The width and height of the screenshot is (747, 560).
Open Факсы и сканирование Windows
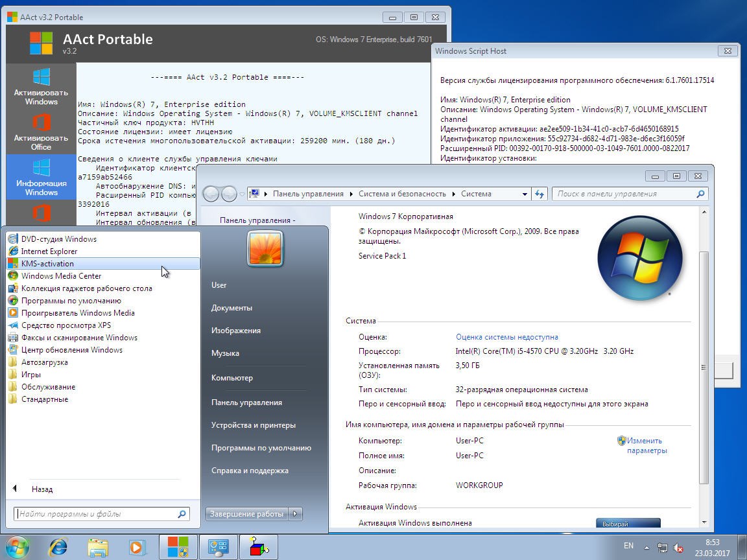[x=102, y=338]
